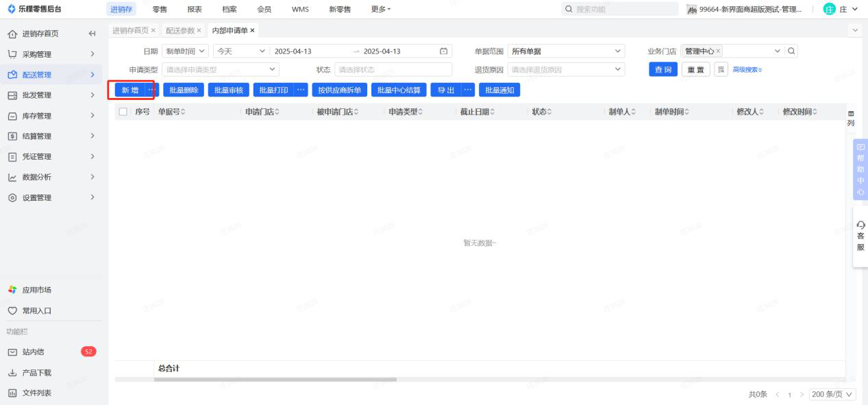Open the 200 条/页 page size selector
The image size is (868, 405).
click(x=832, y=394)
